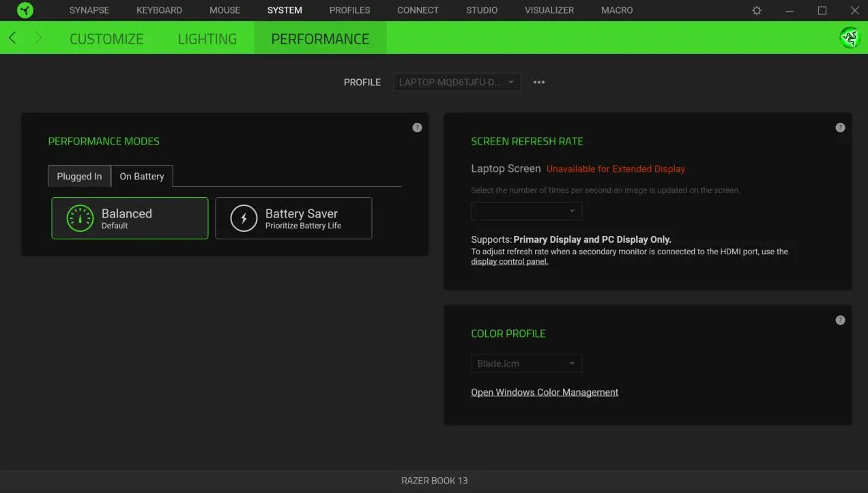
Task: Open Screen Refresh Rate help icon
Action: point(840,127)
